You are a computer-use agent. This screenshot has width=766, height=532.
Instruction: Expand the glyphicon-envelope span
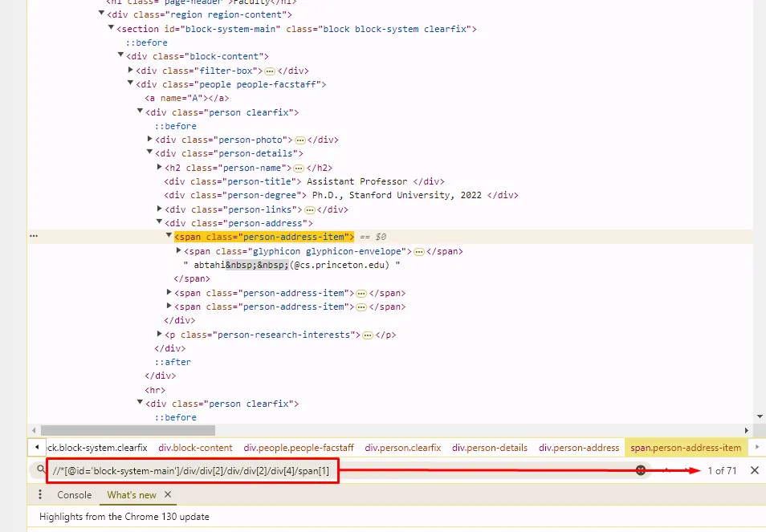coord(178,251)
